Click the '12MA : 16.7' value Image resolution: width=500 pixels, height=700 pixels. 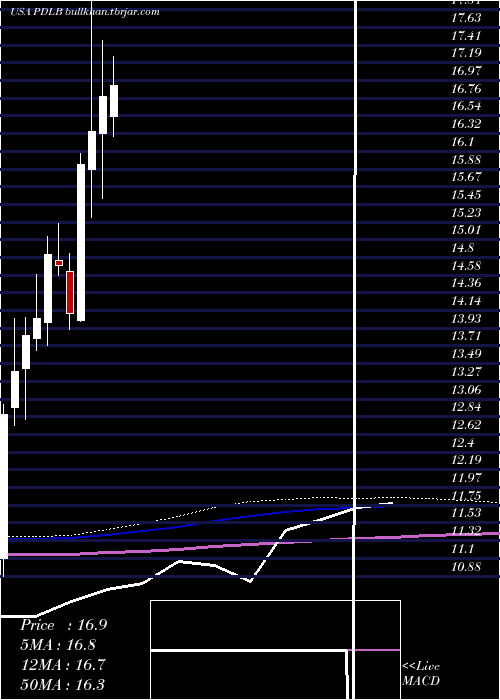click(x=64, y=665)
